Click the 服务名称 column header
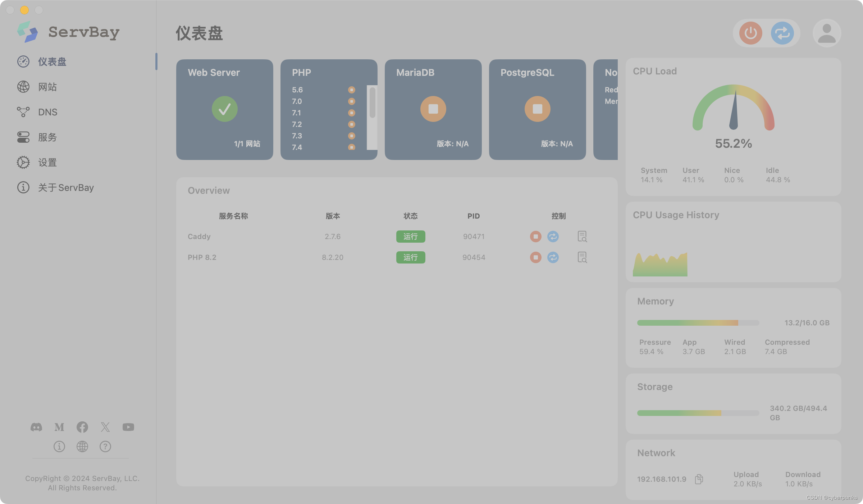The width and height of the screenshot is (863, 504). 234,216
